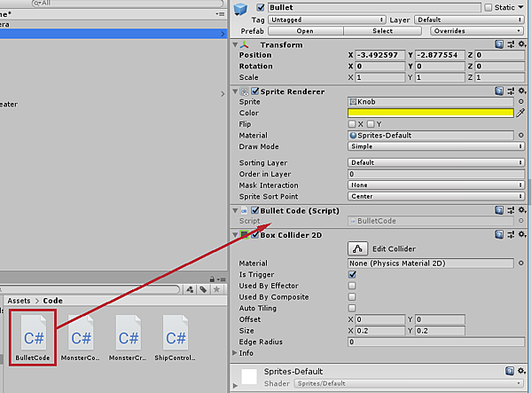Expand the Sprites-Default material foldout
Screen dimensions: 532x393
point(235,386)
